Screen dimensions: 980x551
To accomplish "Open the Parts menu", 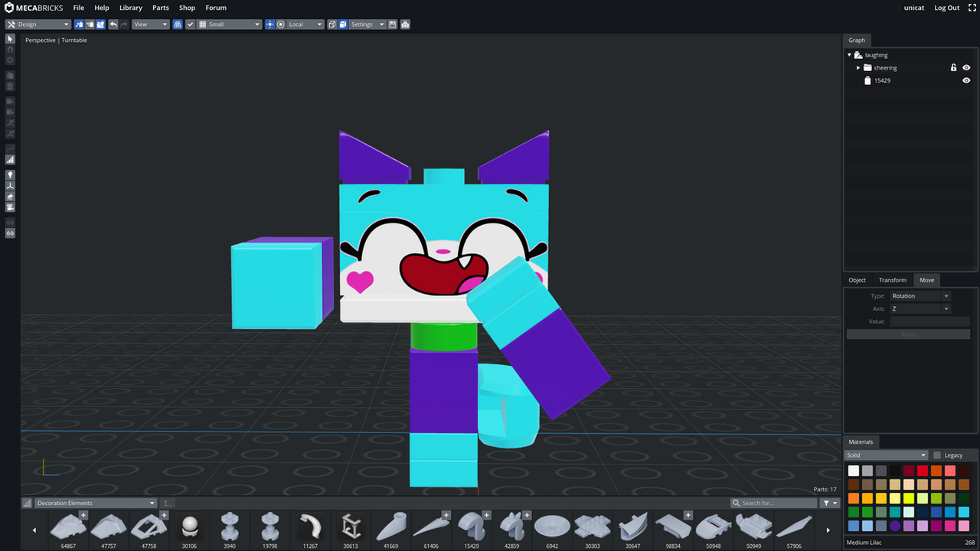I will click(x=161, y=8).
